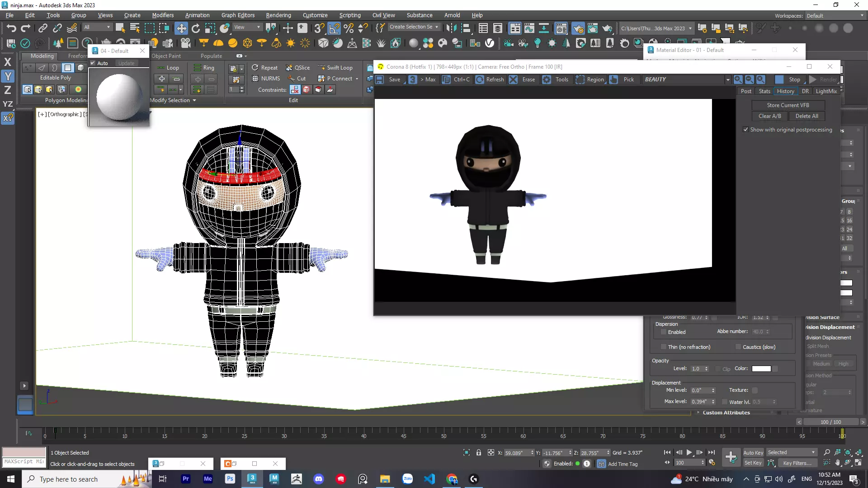
Task: Click the Stop render button
Action: (x=789, y=80)
